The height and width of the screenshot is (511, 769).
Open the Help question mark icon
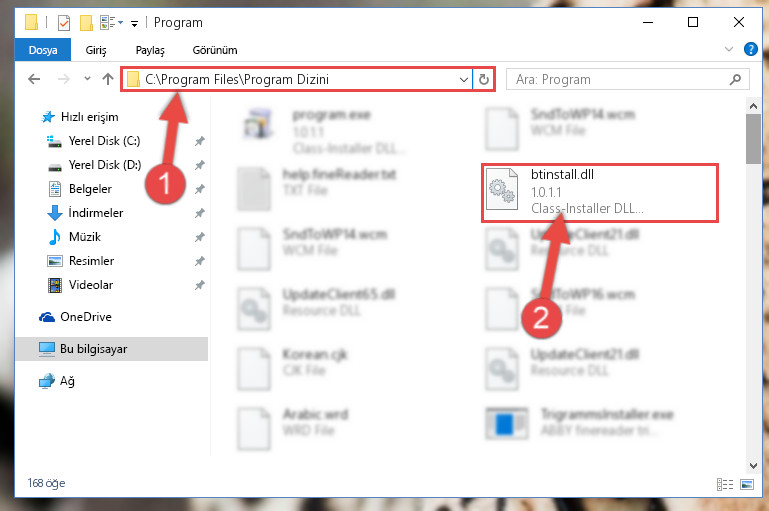pyautogui.click(x=750, y=49)
